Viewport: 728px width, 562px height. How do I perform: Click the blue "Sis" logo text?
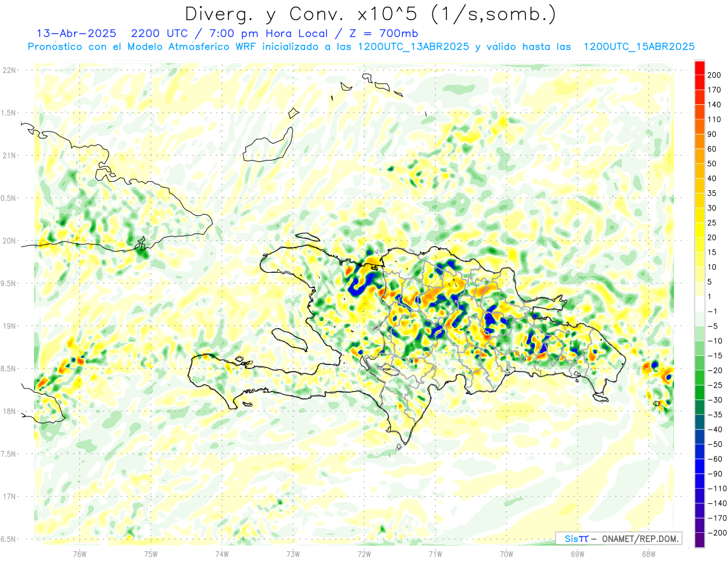pos(571,538)
